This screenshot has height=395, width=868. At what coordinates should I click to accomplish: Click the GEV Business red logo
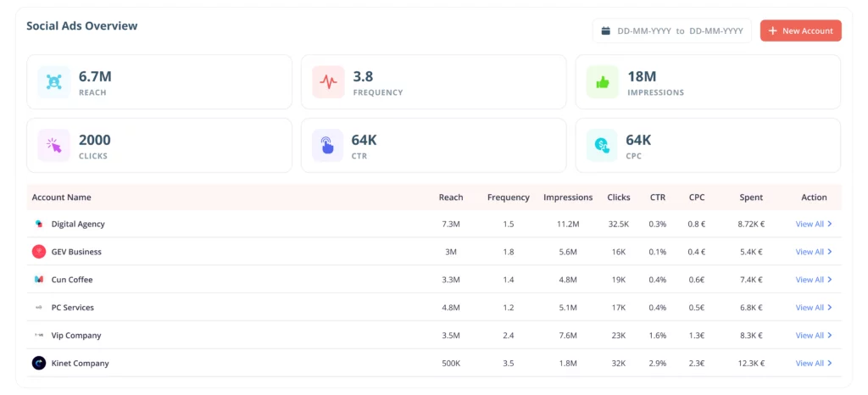(39, 252)
